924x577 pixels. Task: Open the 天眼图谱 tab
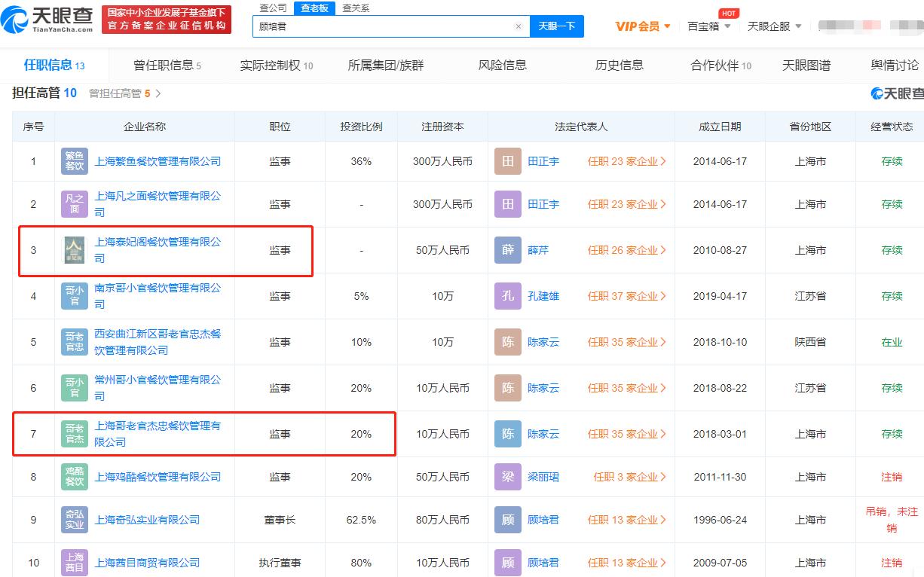pos(806,65)
